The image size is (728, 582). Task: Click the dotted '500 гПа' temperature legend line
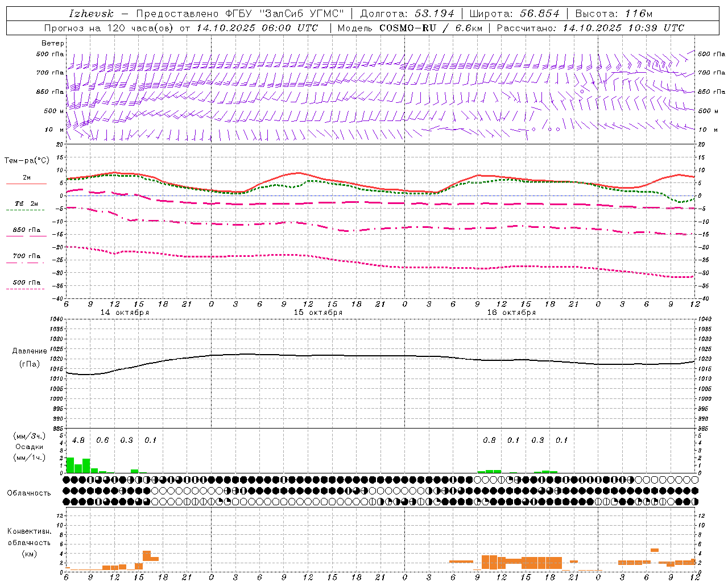[x=26, y=289]
